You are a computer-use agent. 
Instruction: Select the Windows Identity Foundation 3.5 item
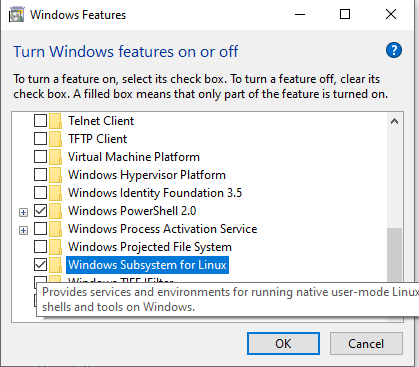155,193
